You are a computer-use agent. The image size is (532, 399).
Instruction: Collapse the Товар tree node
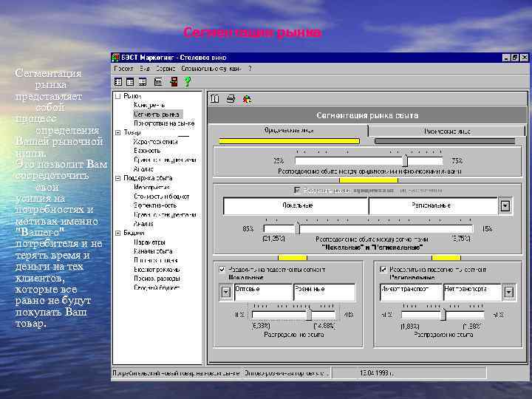pyautogui.click(x=117, y=132)
